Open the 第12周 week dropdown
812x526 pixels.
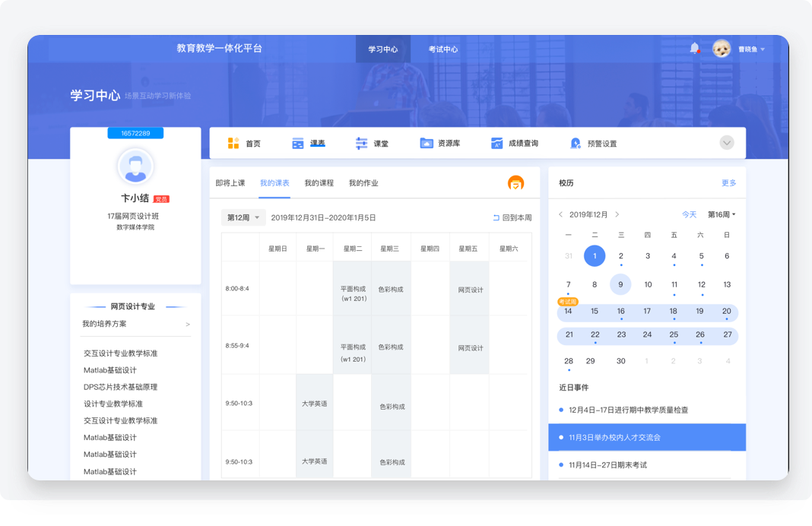(243, 217)
